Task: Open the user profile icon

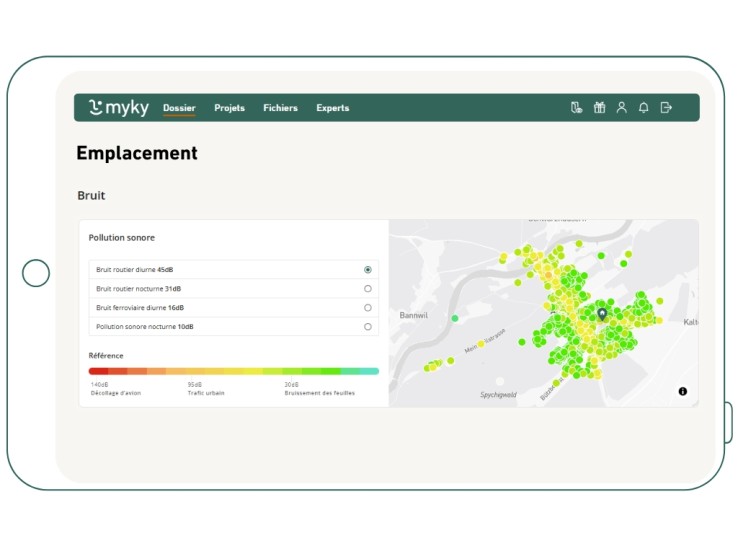Action: coord(621,108)
